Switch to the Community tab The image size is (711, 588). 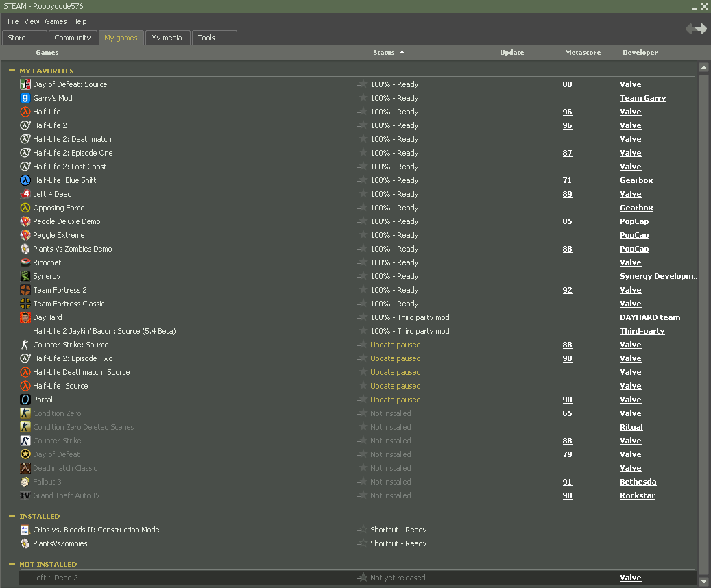(73, 38)
